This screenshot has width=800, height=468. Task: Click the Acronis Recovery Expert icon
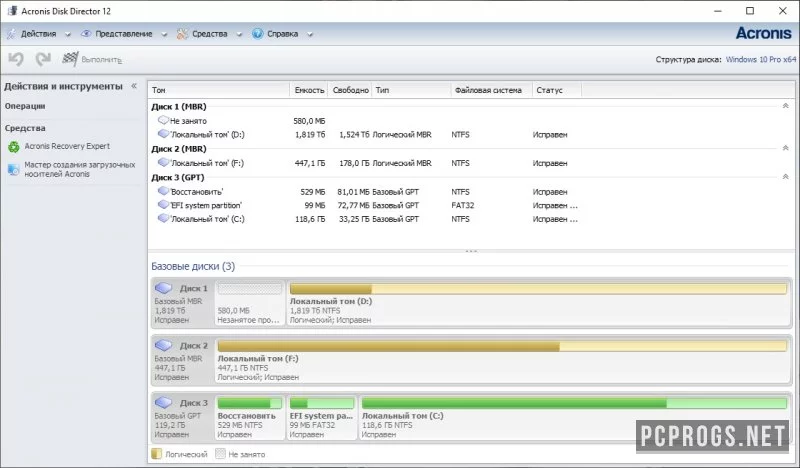tap(14, 146)
